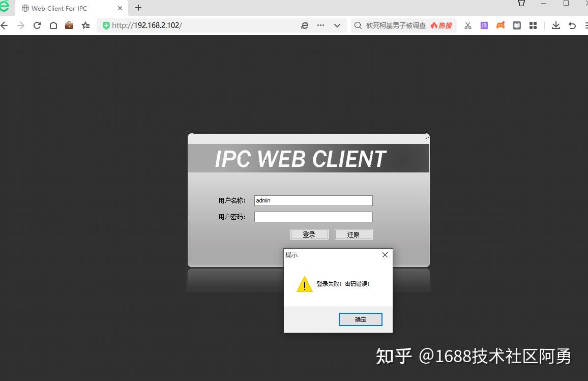
Task: Open the apps grid icon
Action: (x=533, y=25)
